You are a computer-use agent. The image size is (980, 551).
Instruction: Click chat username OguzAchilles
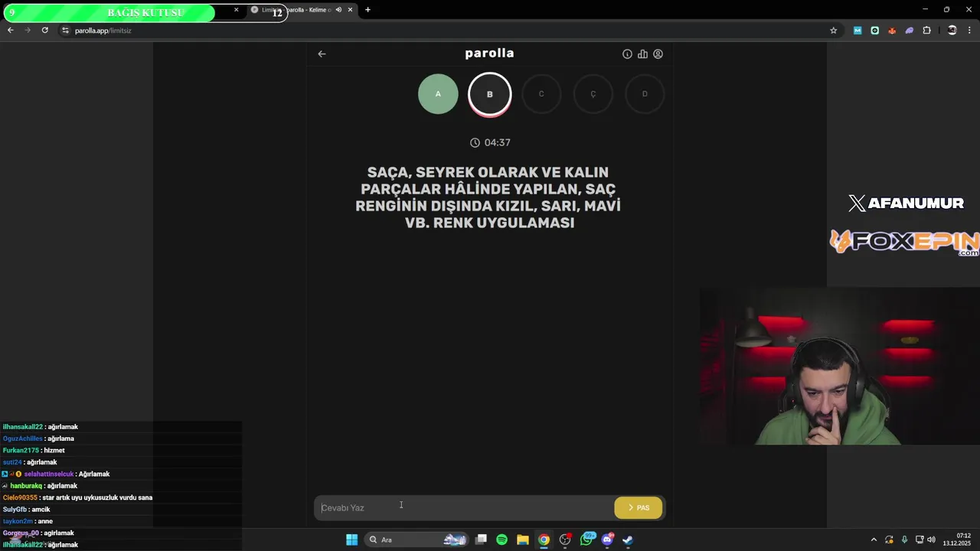tap(22, 439)
